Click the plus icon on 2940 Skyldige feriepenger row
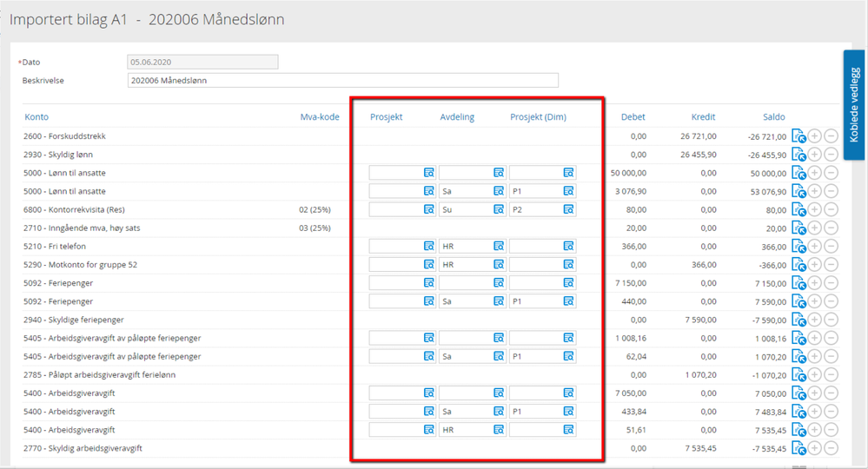The image size is (868, 469). pos(815,320)
